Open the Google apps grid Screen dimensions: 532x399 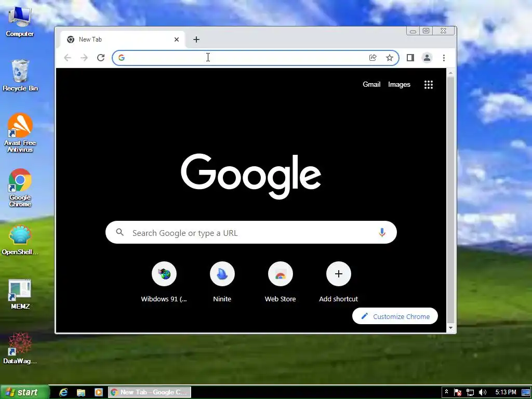click(429, 85)
